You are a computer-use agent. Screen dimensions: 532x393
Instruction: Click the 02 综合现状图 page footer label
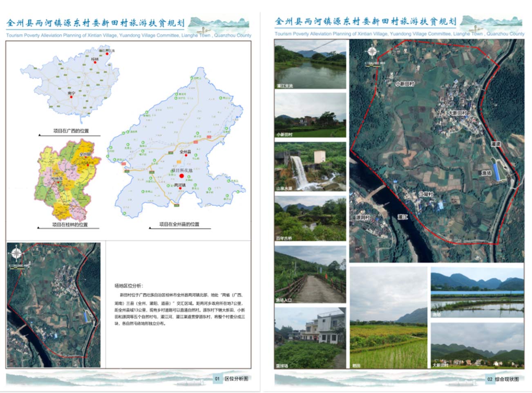pos(503,379)
